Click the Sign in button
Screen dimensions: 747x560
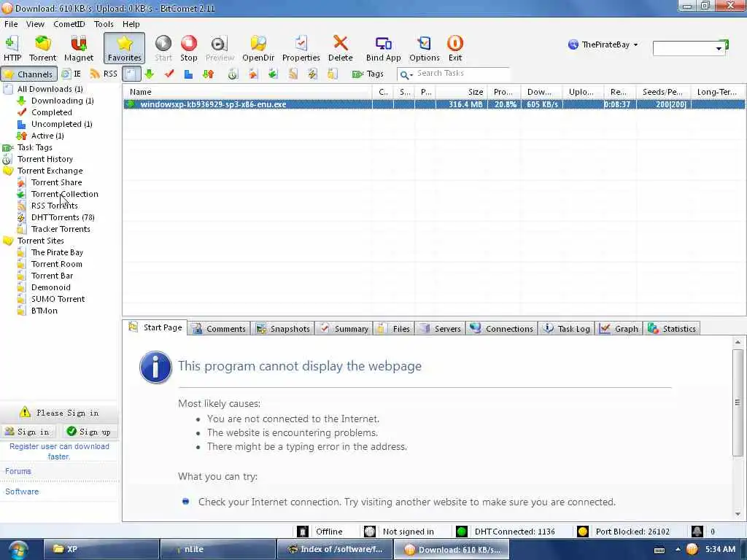click(x=28, y=432)
